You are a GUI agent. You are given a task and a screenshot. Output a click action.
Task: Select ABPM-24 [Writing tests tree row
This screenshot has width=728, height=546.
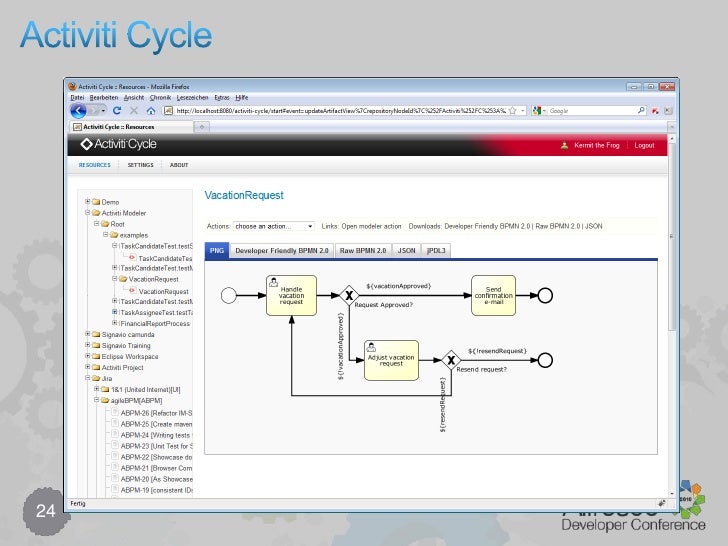tap(156, 435)
